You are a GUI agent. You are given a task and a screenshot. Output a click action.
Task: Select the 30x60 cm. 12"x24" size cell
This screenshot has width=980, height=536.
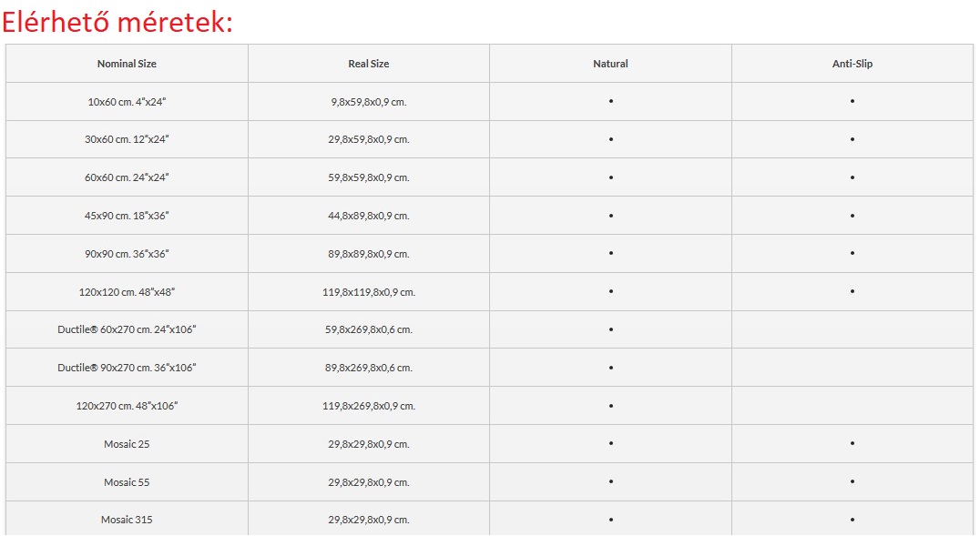[127, 139]
